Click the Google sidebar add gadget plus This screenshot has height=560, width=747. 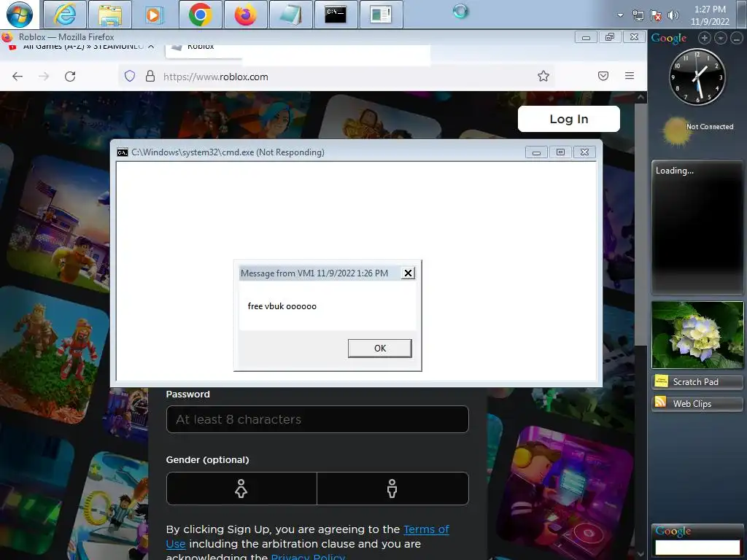704,38
